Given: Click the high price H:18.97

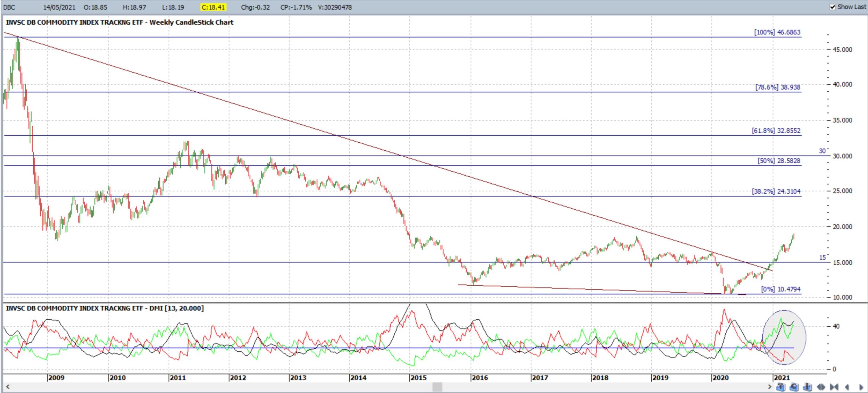Looking at the screenshot, I should (134, 7).
